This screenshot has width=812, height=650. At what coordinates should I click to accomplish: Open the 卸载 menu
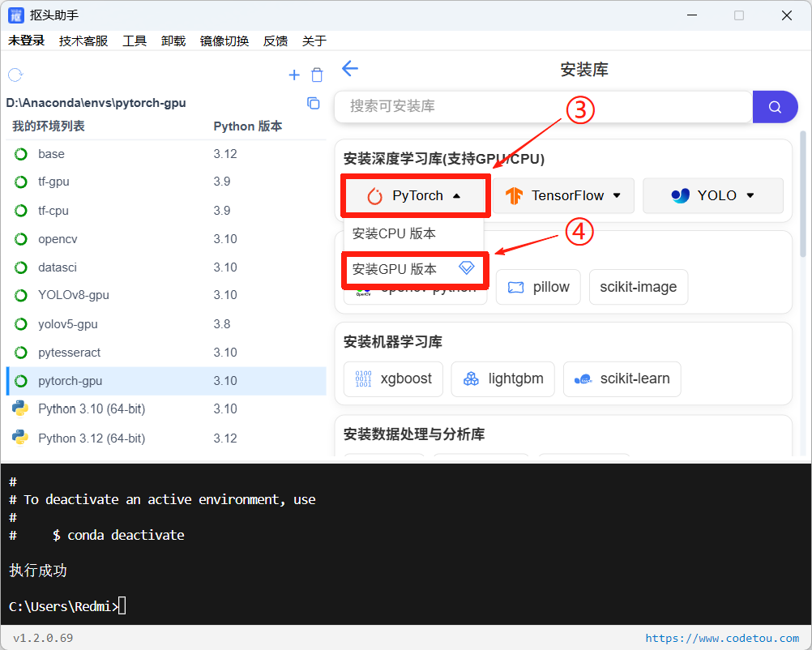[x=173, y=41]
